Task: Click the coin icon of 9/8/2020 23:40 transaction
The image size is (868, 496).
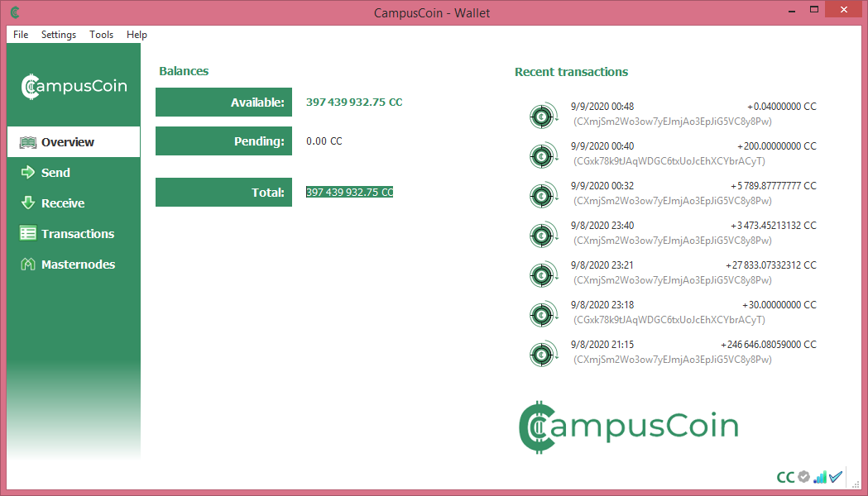Action: coord(543,235)
